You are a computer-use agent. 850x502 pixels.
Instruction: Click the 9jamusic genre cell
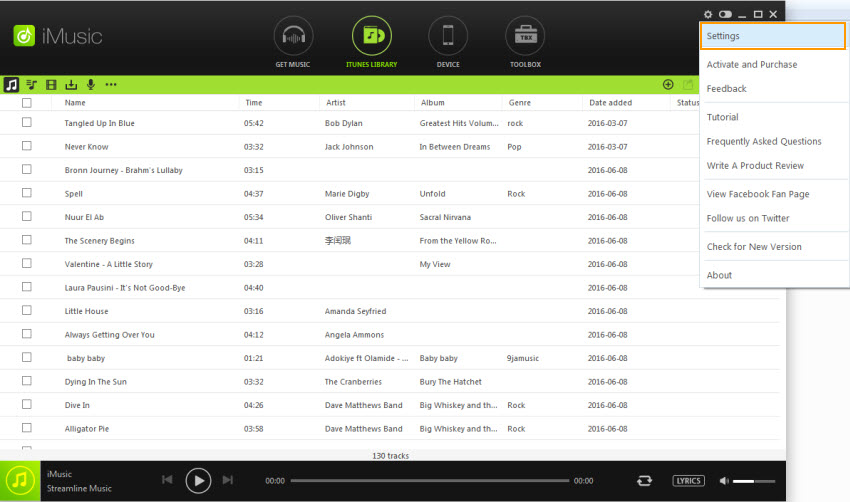point(523,358)
